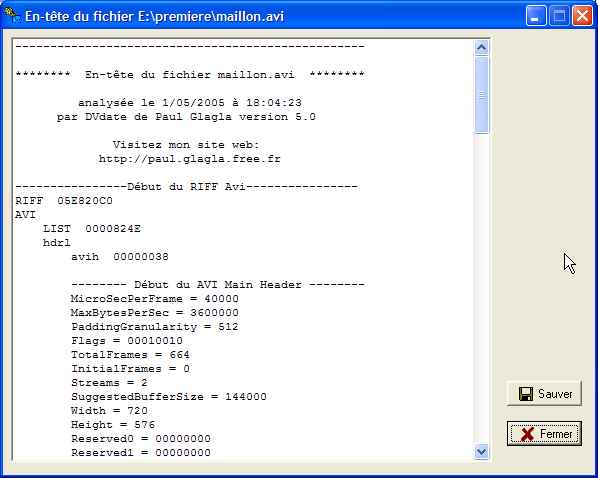Viewport: 598px width, 478px height.
Task: Click the SuggestedBufferSize = 144000 line
Action: 169,397
